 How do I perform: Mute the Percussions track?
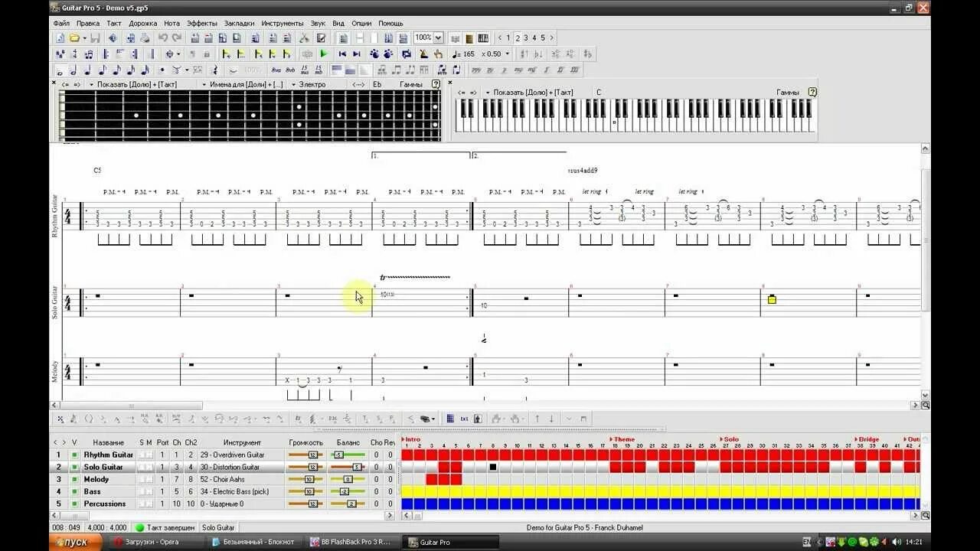tap(149, 504)
